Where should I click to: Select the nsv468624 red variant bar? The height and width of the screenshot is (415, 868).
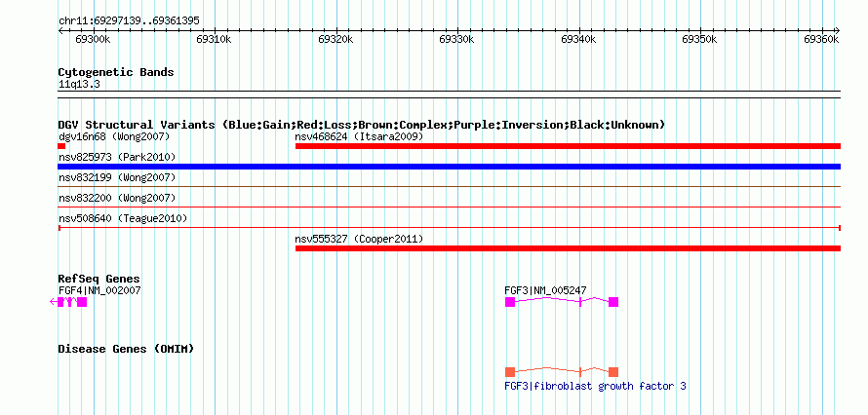coord(568,146)
